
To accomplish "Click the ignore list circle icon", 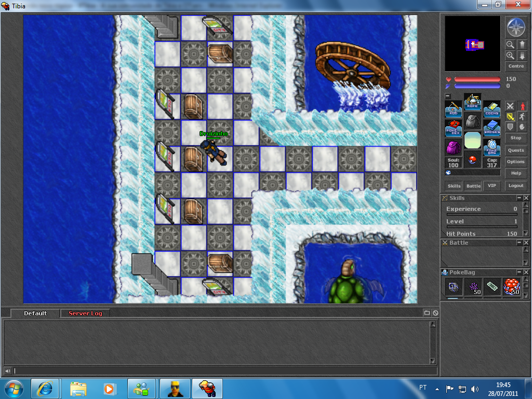I will tap(435, 313).
